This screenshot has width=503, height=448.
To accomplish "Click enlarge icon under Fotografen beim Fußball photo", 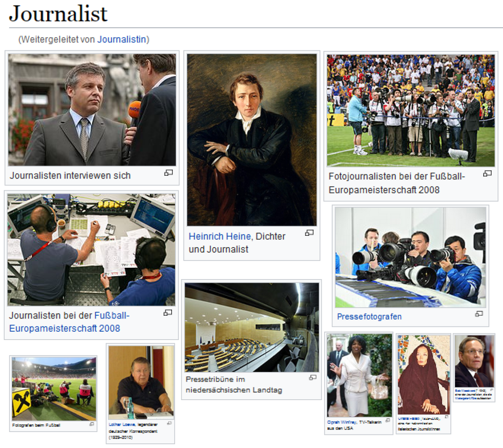I will pyautogui.click(x=92, y=424).
